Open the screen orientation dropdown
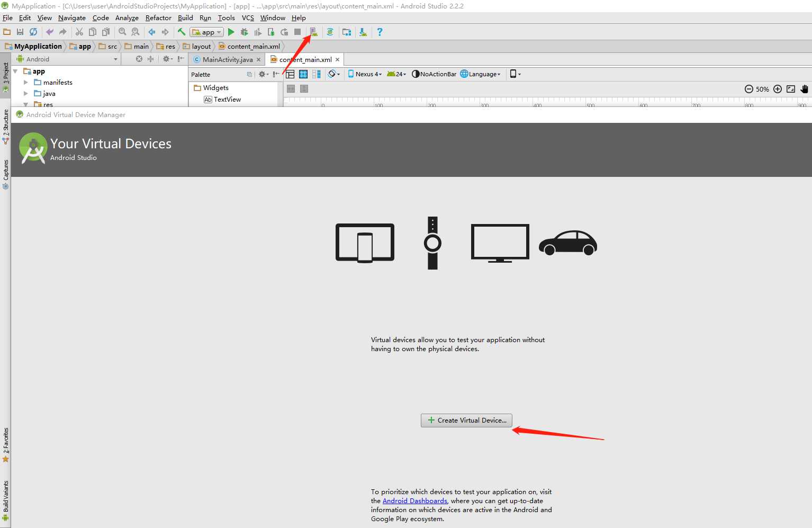 click(333, 74)
